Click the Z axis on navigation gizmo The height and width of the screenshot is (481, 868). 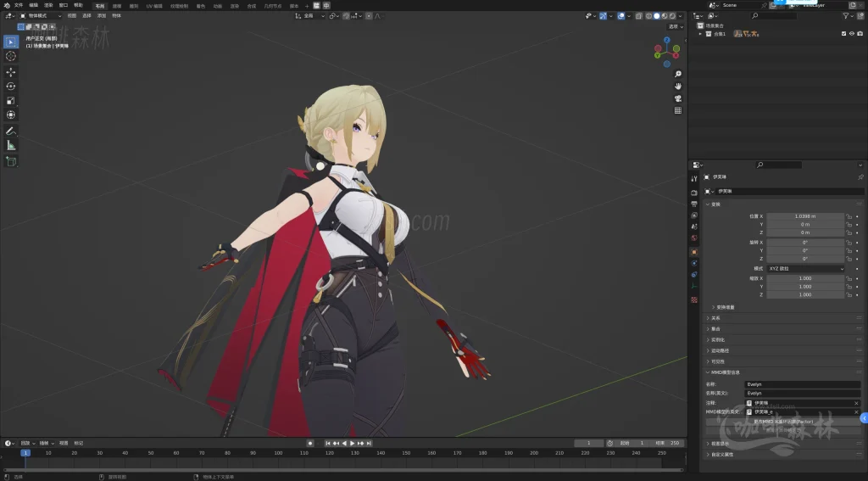pyautogui.click(x=667, y=40)
